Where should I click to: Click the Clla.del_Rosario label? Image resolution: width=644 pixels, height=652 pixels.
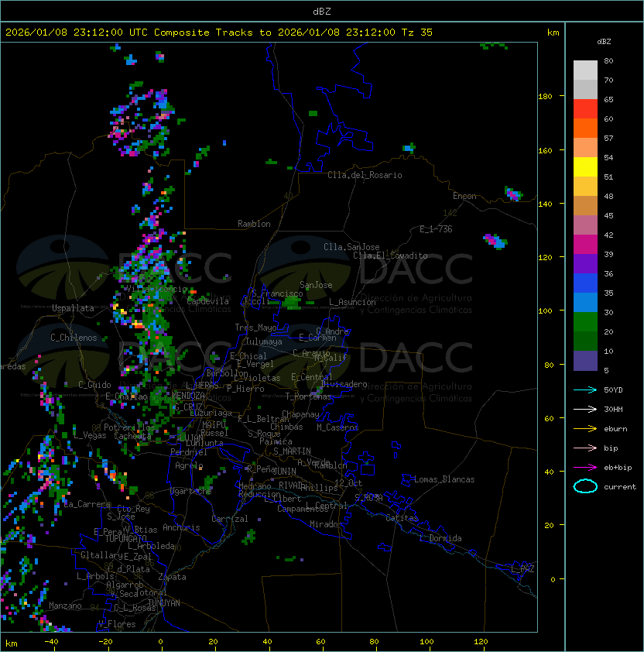(365, 175)
